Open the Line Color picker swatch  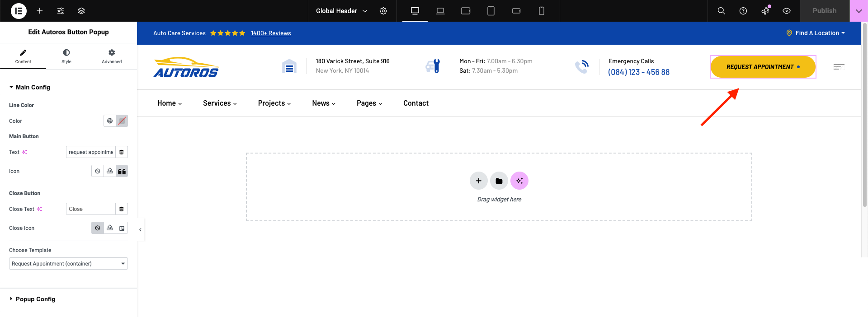coord(122,121)
